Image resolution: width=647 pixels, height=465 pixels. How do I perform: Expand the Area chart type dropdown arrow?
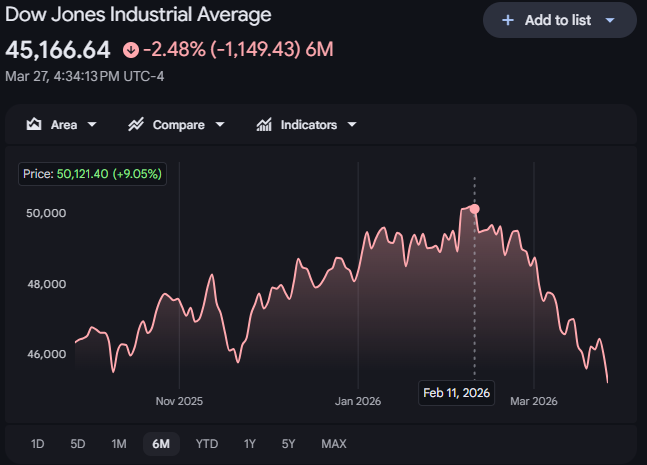tap(92, 124)
